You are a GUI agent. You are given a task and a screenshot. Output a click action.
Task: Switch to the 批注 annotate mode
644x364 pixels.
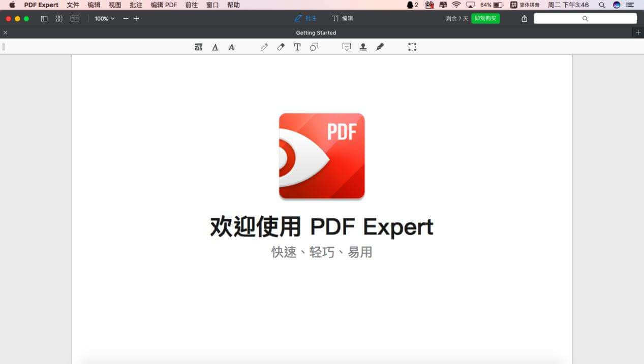click(305, 18)
